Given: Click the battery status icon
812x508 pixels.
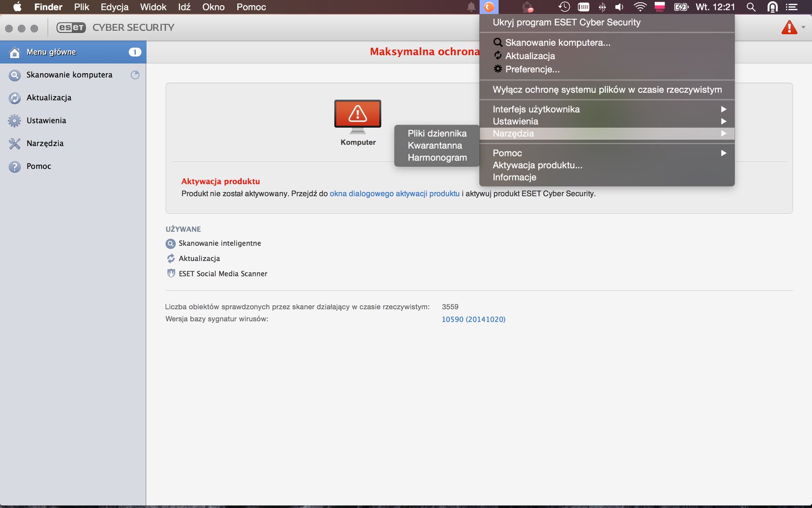Looking at the screenshot, I should click(681, 7).
